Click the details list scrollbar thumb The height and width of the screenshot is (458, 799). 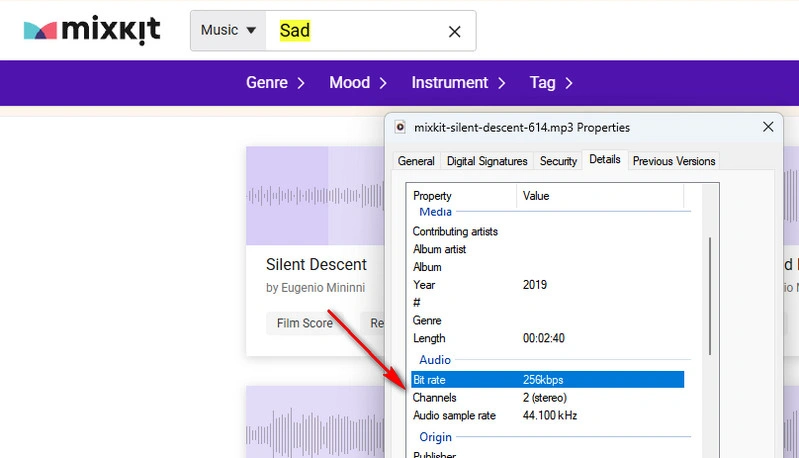[x=710, y=296]
